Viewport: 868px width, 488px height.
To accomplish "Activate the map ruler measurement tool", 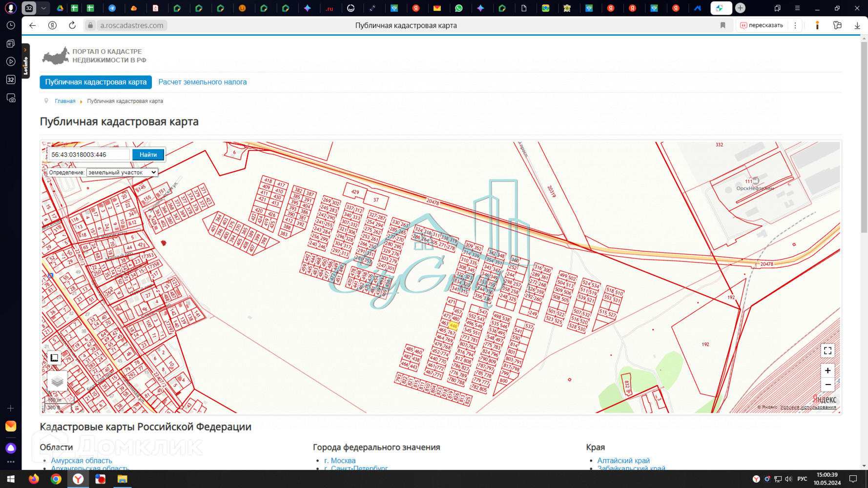I will pos(54,358).
